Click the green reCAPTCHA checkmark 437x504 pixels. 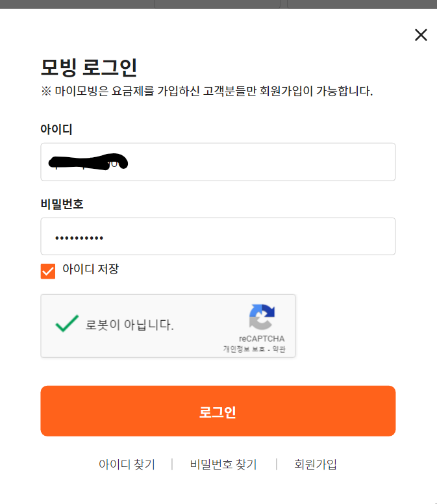[x=67, y=323]
